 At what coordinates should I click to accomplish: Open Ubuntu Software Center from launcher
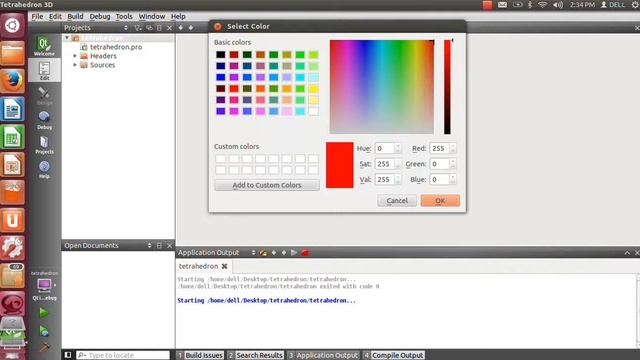[12, 192]
